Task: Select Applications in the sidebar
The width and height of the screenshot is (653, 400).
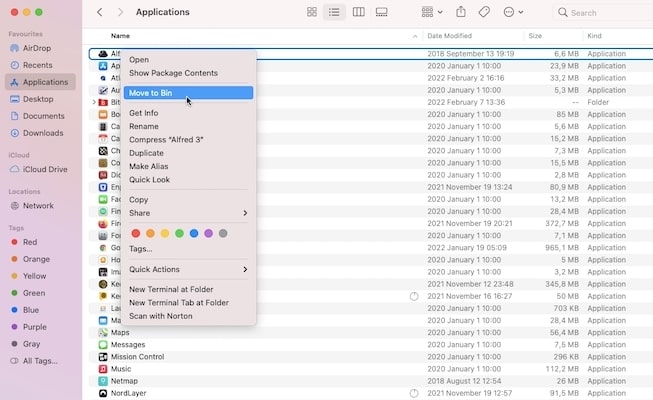Action: 41,82
